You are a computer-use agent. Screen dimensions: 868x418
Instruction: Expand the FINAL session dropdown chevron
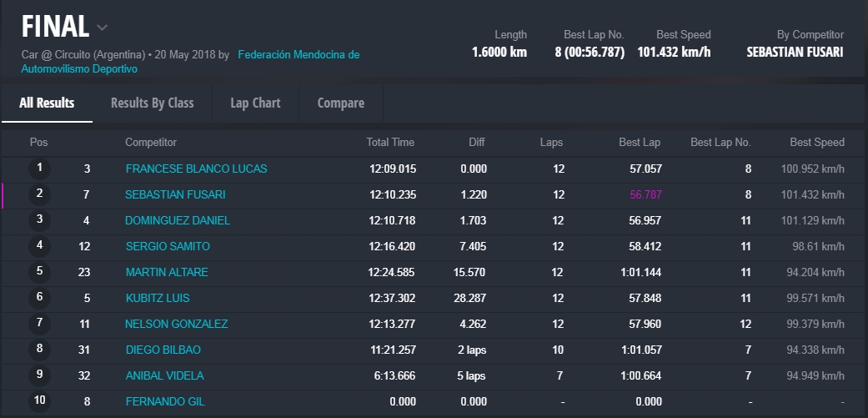[x=102, y=28]
